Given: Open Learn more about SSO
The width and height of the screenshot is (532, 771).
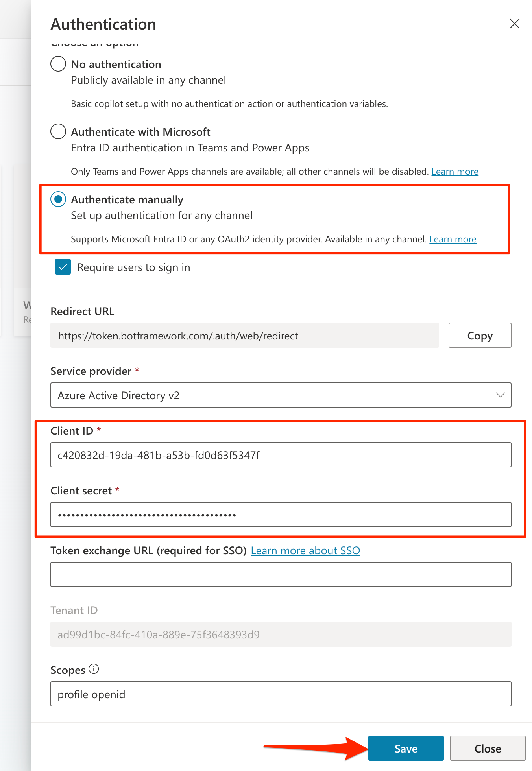Looking at the screenshot, I should click(x=306, y=550).
